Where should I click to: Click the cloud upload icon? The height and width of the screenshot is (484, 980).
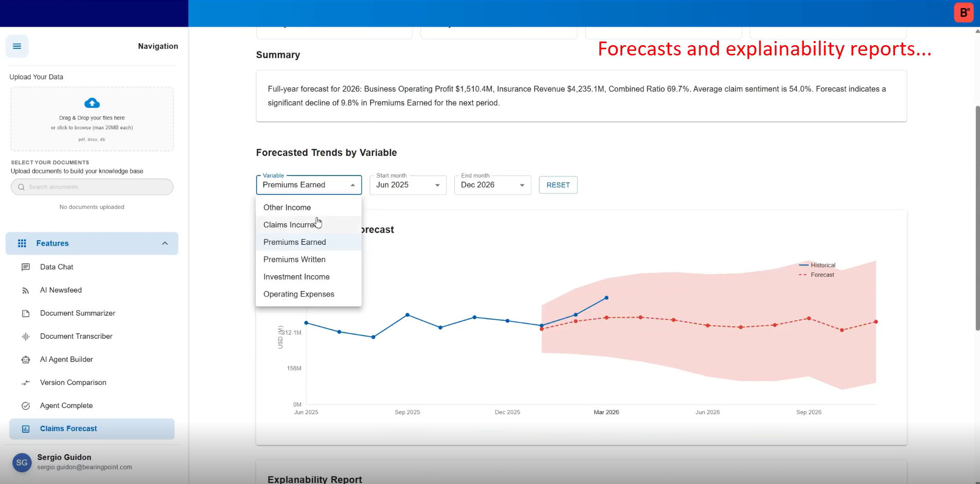click(x=92, y=103)
